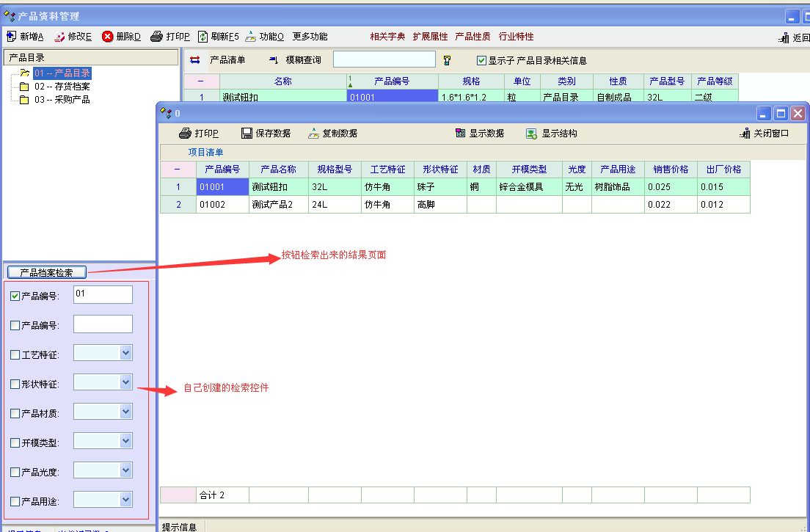Viewport: 810px width, 532px height.
Task: Click the lightbulb icon beside fuzzy search box
Action: click(x=447, y=60)
